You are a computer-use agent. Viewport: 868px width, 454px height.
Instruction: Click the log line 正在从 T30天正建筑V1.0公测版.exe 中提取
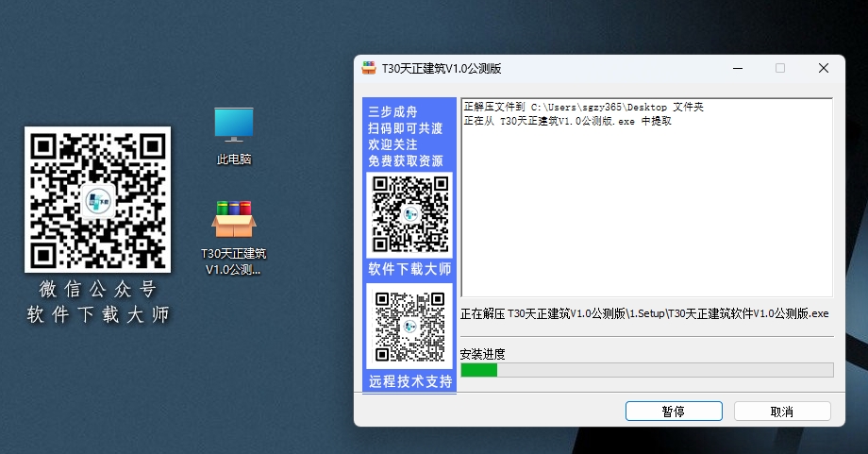click(x=567, y=121)
